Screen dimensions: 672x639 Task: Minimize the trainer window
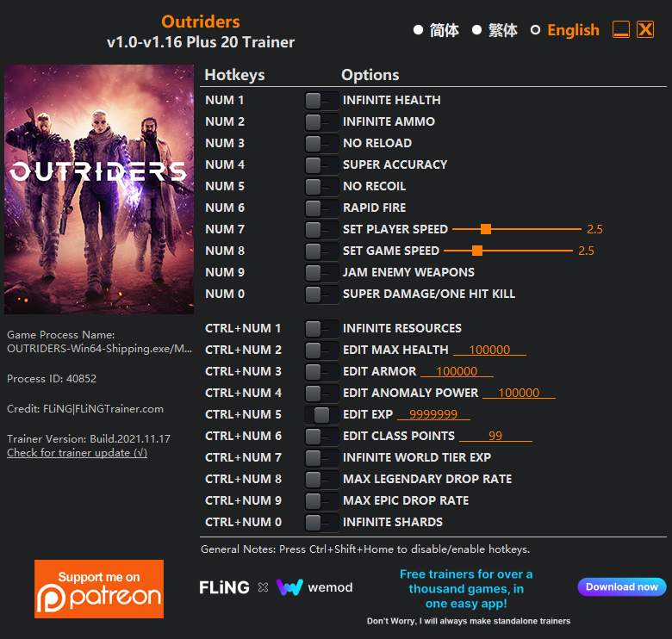620,29
